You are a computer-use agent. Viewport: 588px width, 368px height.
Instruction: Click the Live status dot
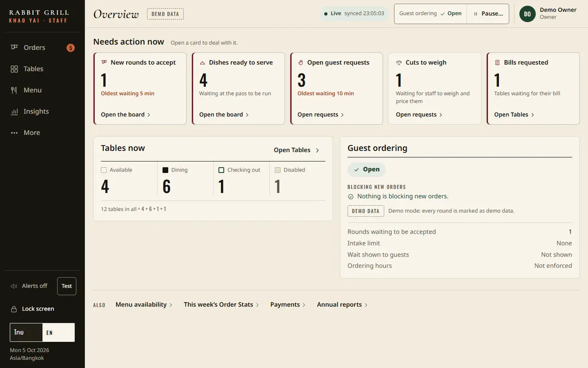click(326, 14)
